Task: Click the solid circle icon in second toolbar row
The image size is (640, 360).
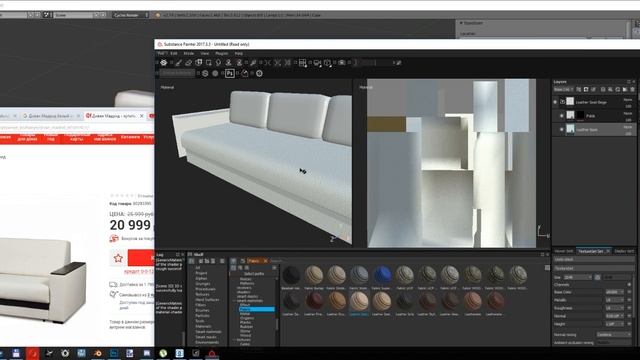Action: click(215, 73)
